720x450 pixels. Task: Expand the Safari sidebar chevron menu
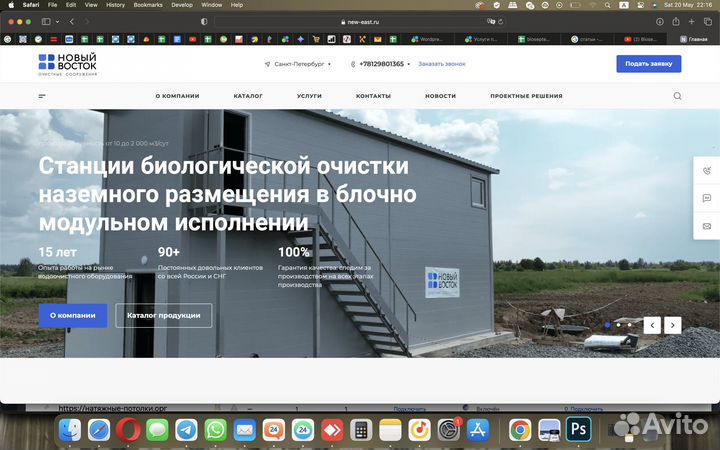(57, 22)
